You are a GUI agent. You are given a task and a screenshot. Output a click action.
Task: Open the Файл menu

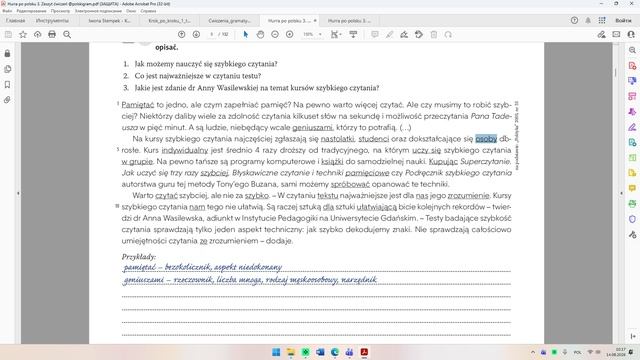coord(7,11)
